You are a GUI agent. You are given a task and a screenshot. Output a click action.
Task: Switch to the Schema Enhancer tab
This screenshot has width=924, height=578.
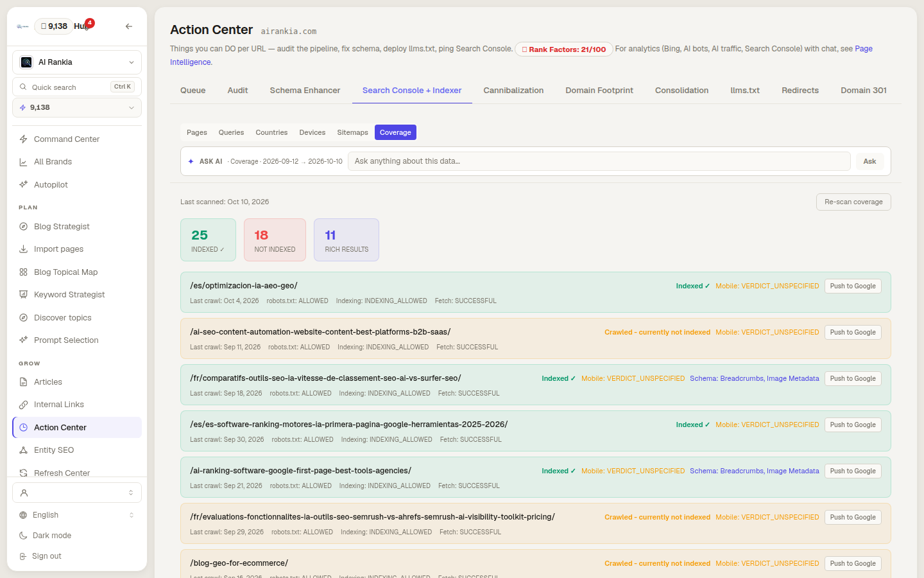[x=305, y=91]
